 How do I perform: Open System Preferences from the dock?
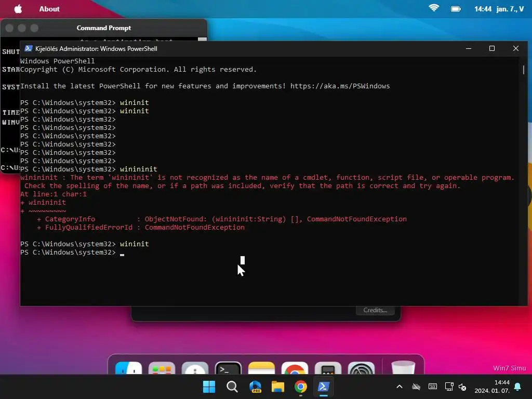(362, 368)
